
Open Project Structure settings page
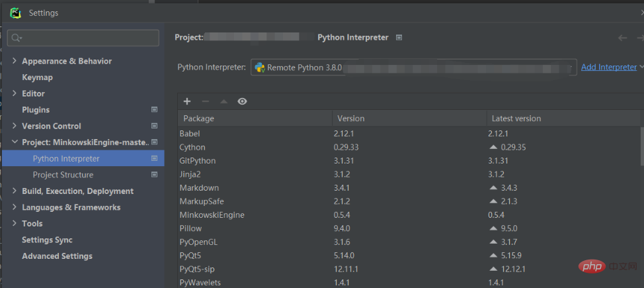[63, 175]
